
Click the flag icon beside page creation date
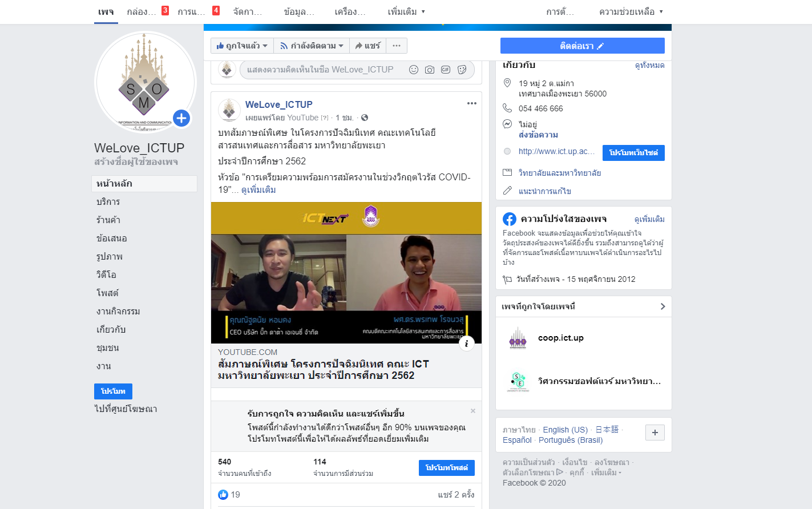507,280
